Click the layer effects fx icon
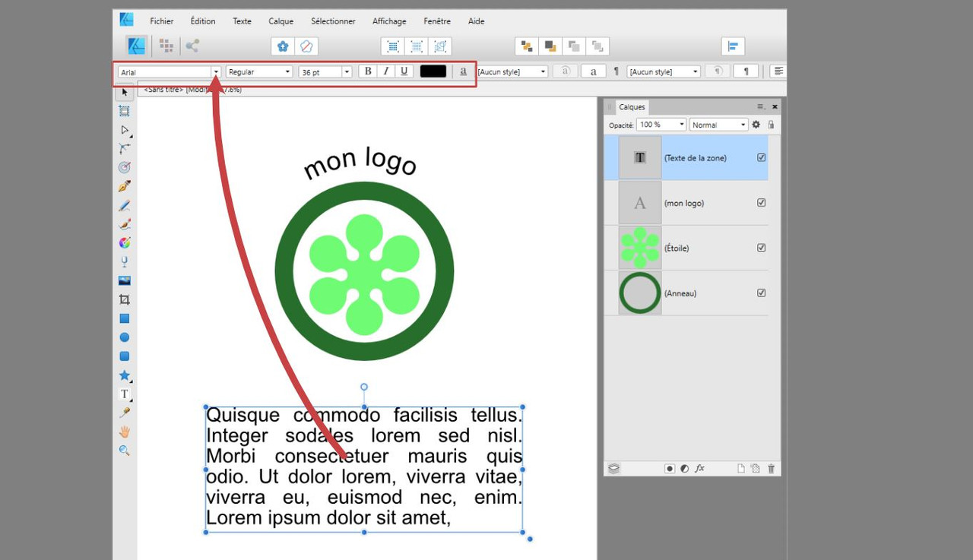 coord(700,468)
